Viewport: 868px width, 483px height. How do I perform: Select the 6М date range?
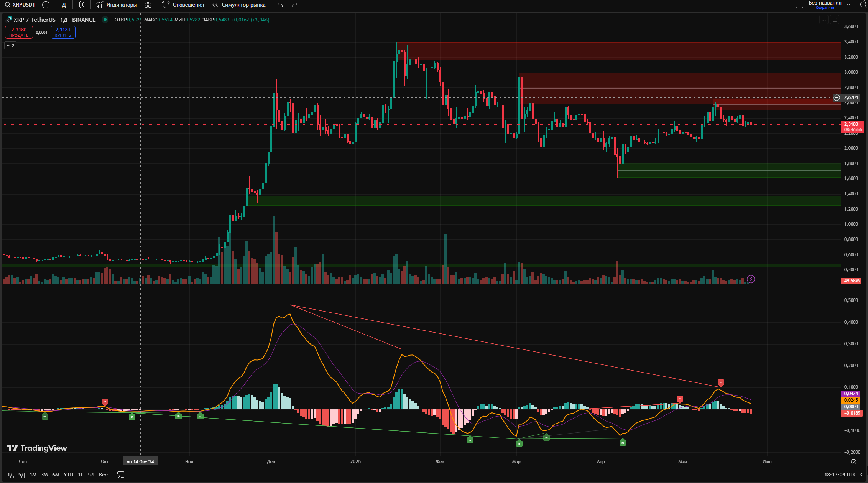tap(56, 475)
